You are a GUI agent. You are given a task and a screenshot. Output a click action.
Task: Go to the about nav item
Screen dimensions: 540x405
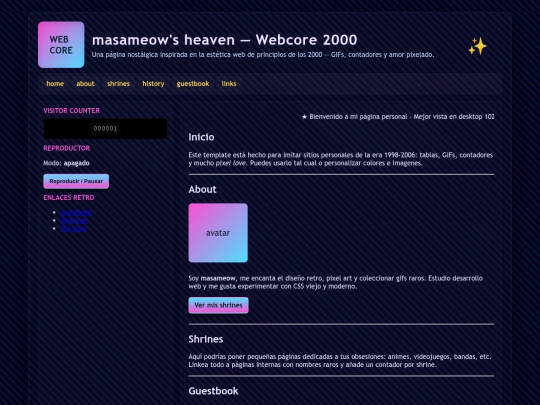tap(85, 84)
